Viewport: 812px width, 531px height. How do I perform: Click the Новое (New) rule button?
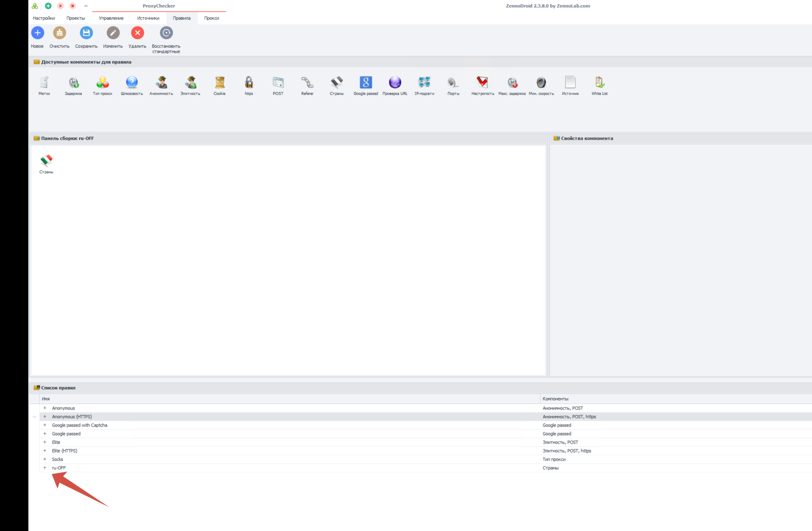[x=37, y=33]
